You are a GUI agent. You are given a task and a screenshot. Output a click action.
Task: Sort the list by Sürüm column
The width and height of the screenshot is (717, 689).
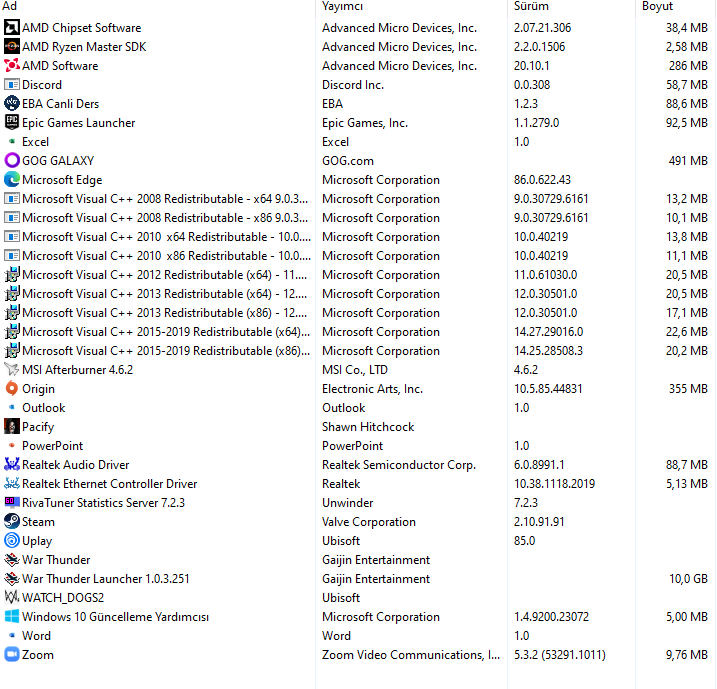pos(531,6)
